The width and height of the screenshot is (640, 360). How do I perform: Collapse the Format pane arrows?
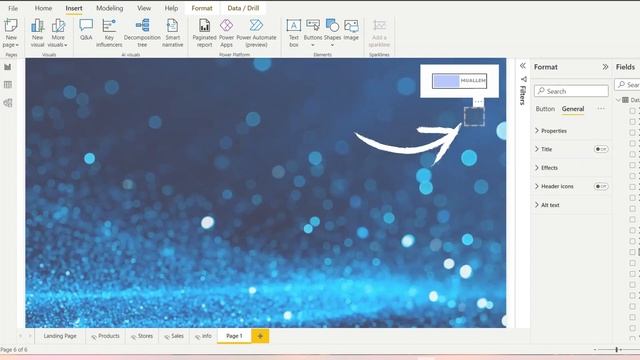[x=605, y=67]
